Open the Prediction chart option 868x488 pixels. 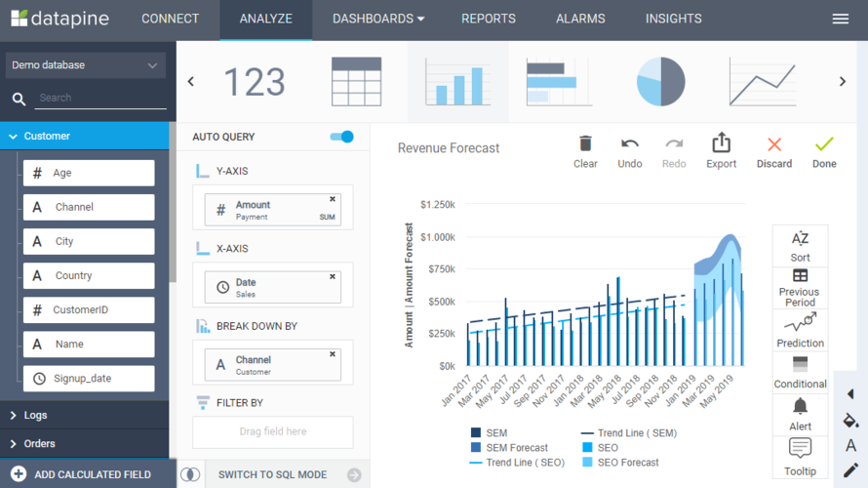(800, 329)
